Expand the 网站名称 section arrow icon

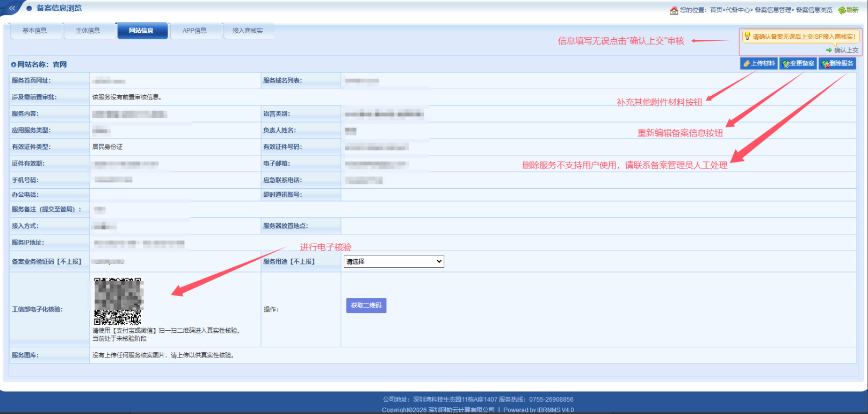click(13, 65)
